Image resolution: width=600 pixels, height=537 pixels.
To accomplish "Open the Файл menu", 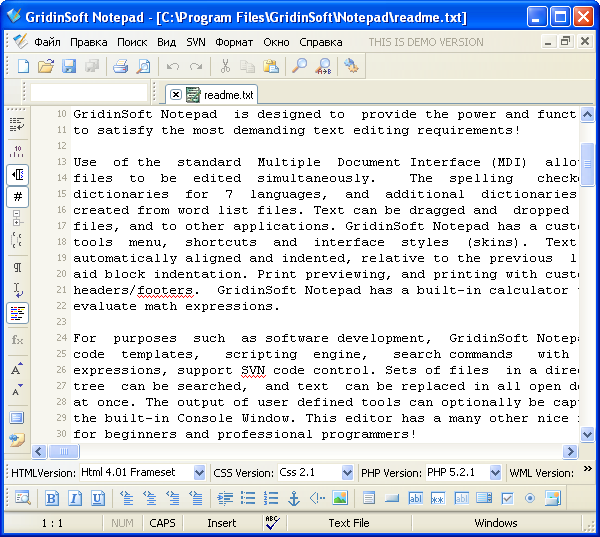I will pos(47,42).
